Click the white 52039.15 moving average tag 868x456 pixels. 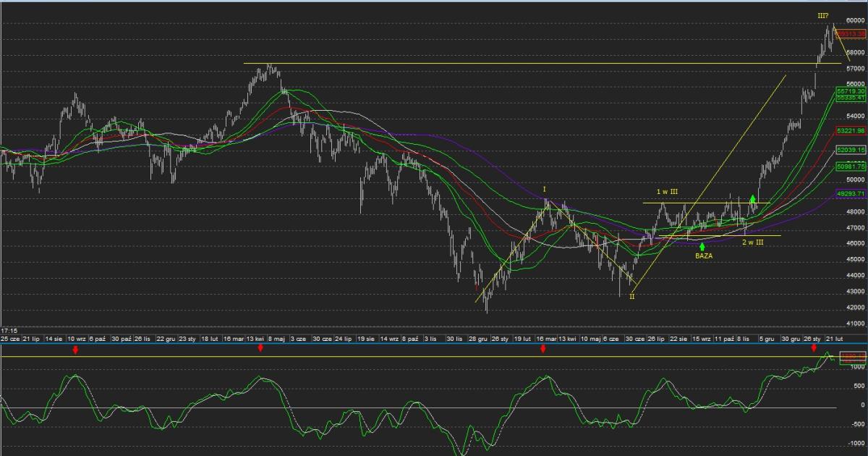coord(851,149)
